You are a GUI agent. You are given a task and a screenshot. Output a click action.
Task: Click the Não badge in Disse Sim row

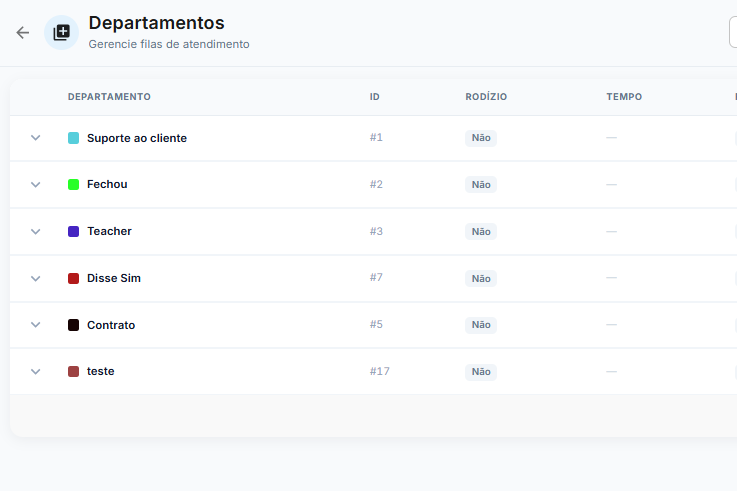tap(481, 279)
